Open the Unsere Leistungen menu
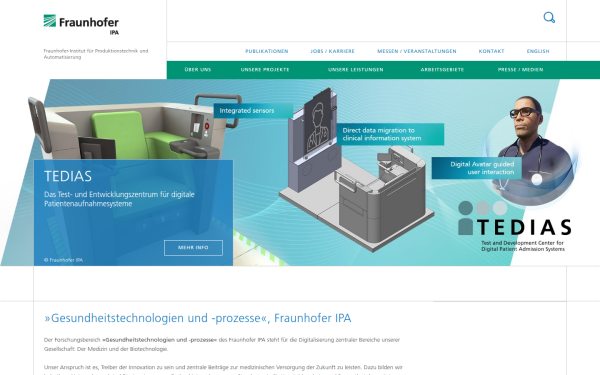Image resolution: width=600 pixels, height=375 pixels. coord(355,70)
